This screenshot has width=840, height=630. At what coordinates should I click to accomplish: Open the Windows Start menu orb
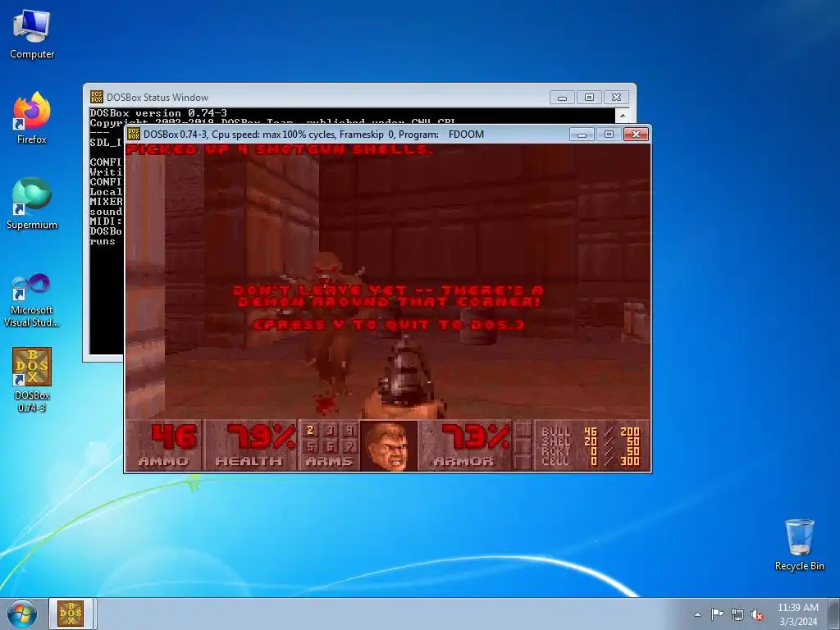[22, 614]
